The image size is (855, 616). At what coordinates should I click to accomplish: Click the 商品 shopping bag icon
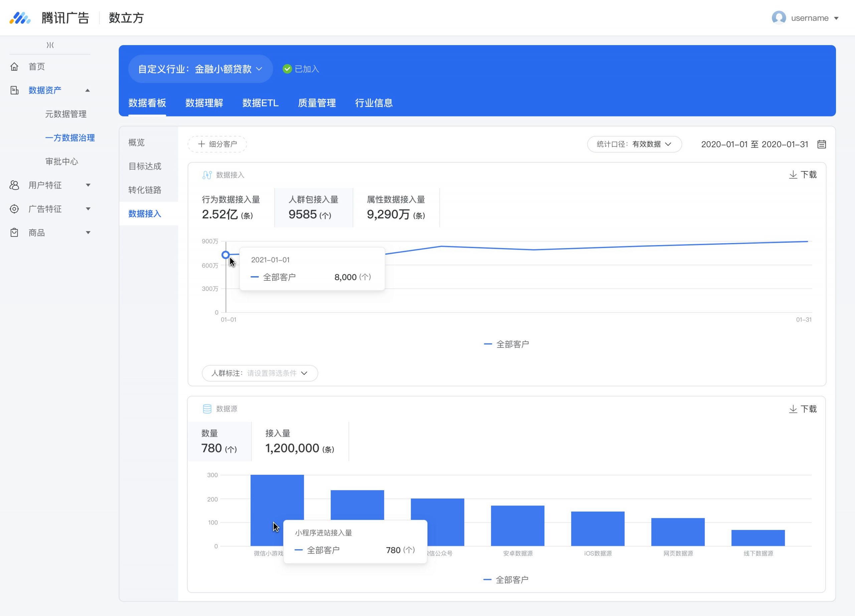point(14,232)
